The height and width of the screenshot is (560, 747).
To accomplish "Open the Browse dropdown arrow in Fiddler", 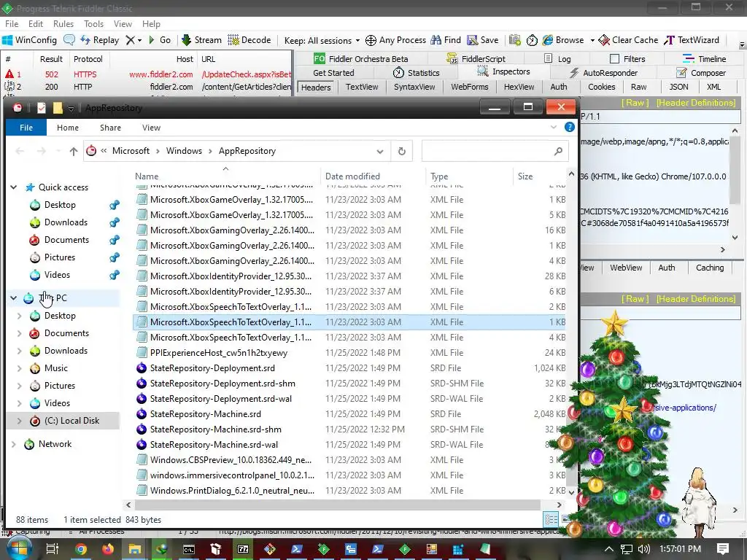I will point(592,41).
